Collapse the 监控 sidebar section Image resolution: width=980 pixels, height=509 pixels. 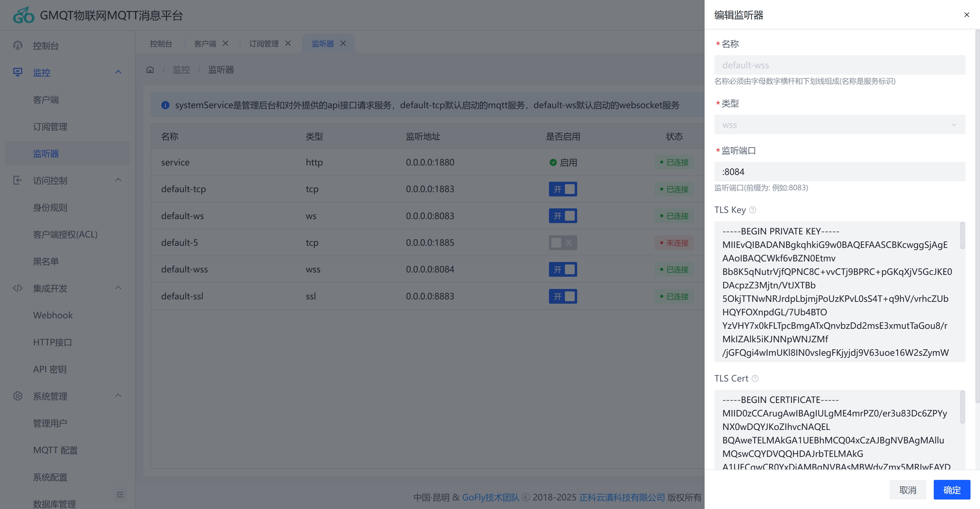pos(118,72)
